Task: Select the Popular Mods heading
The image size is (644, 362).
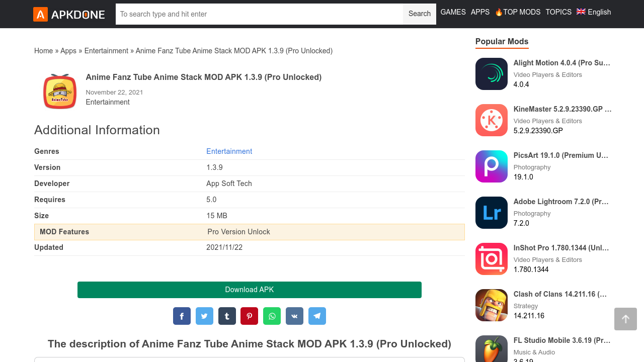Action: [502, 41]
